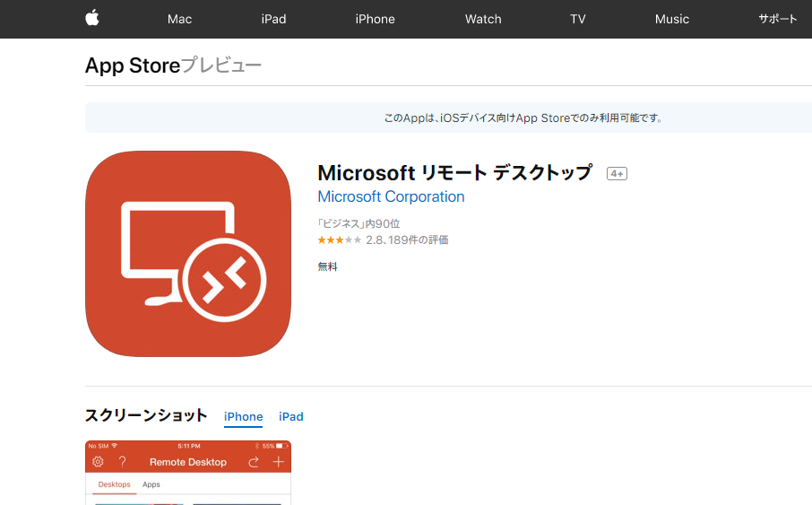Open the TV menu item

point(578,19)
